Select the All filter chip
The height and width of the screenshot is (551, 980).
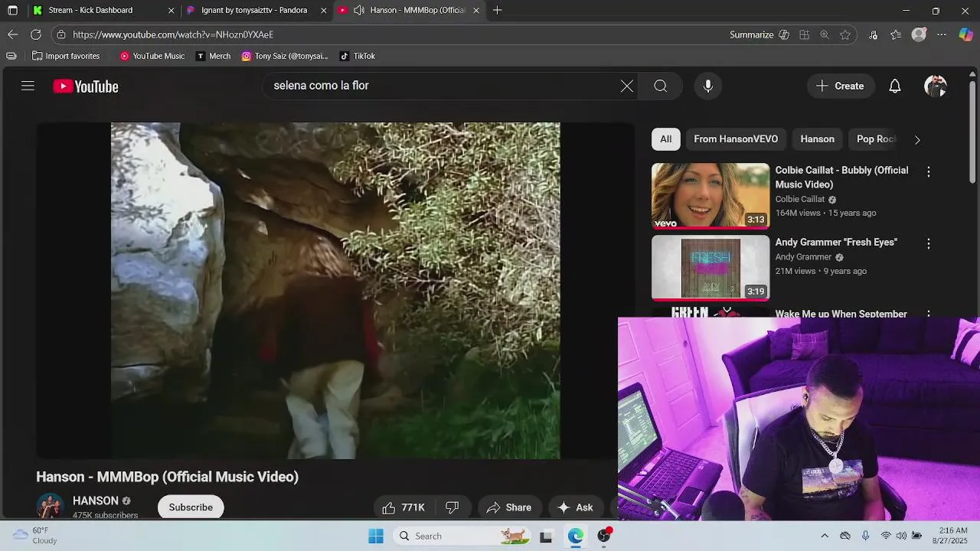[x=665, y=139]
